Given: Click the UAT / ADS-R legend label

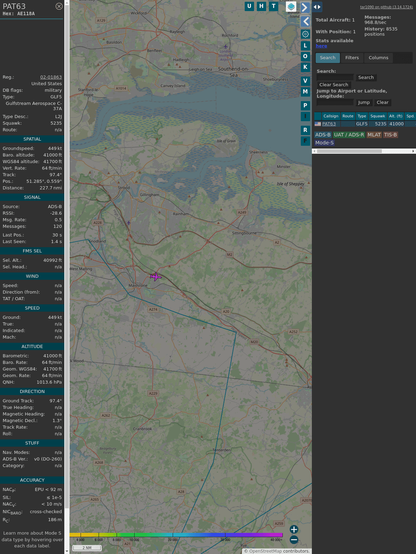Looking at the screenshot, I should click(x=349, y=135).
